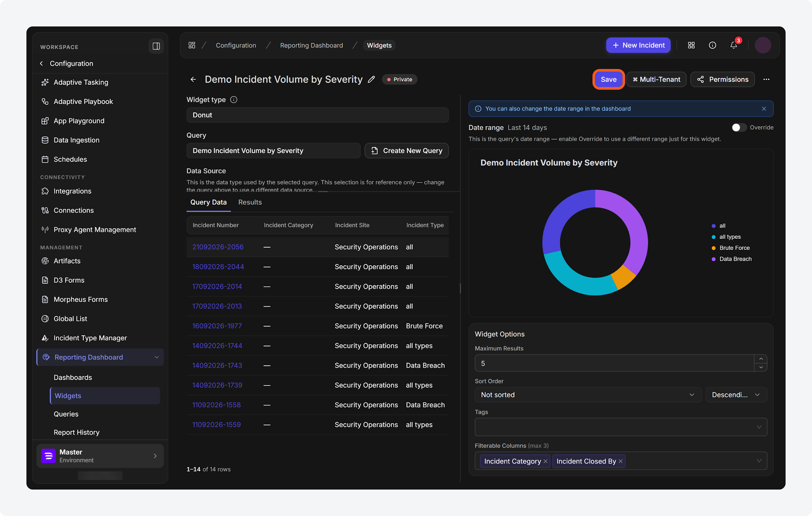812x516 pixels.
Task: Open Dashboards under Reporting Dashboard
Action: coord(73,377)
